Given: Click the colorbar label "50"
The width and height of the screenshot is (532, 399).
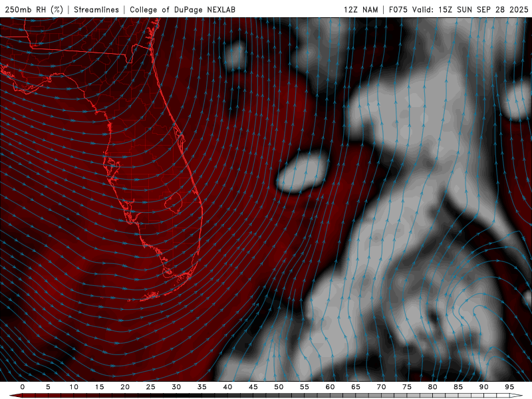Looking at the screenshot, I should (x=279, y=387).
